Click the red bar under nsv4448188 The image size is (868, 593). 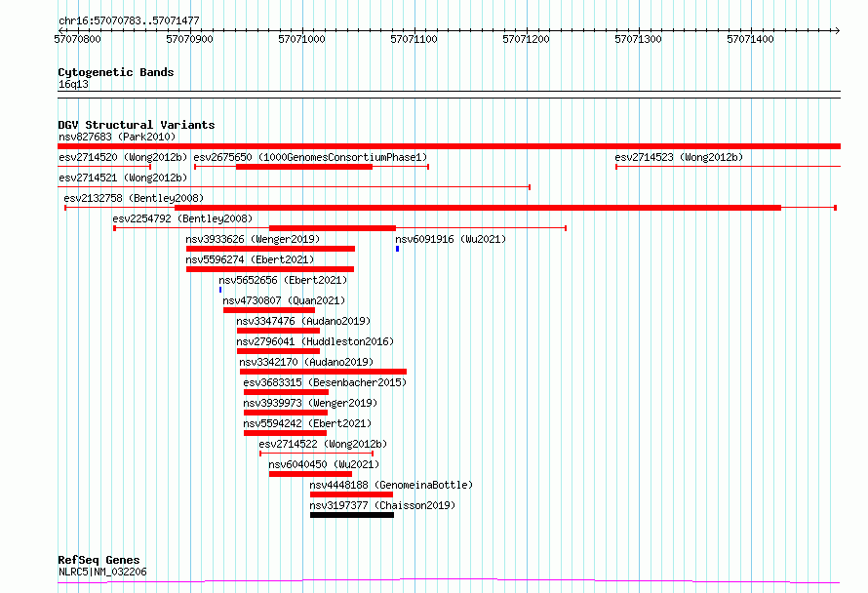[x=351, y=494]
